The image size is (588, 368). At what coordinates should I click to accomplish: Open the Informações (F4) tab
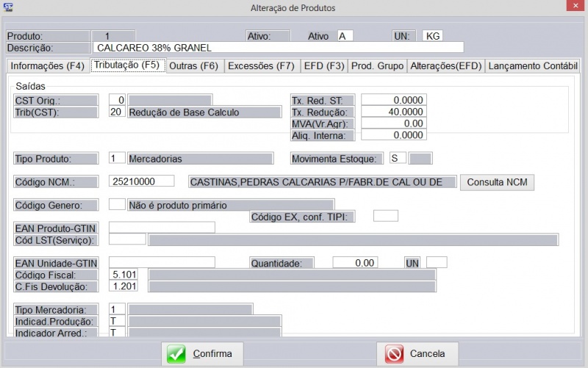47,65
